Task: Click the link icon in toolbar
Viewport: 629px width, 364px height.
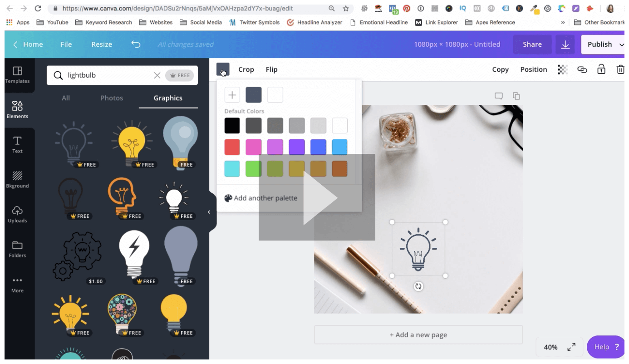Action: 582,69
